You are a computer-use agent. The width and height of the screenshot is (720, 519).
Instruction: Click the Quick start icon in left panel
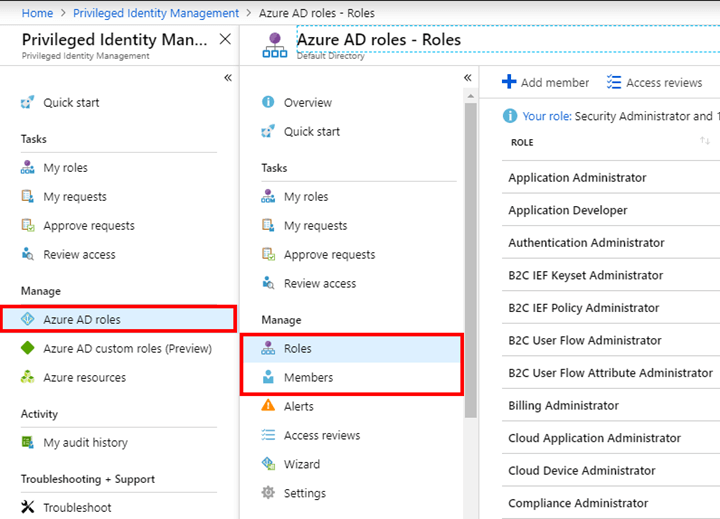tap(28, 102)
